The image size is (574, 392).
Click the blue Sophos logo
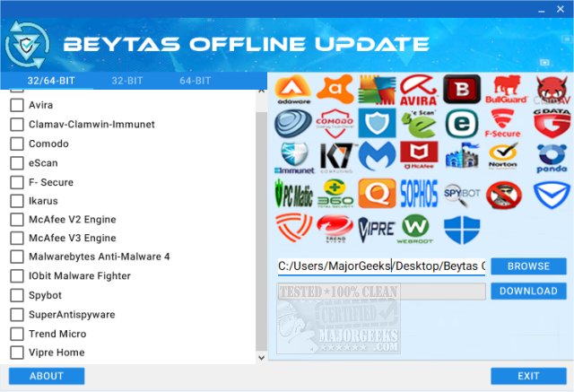tap(419, 193)
